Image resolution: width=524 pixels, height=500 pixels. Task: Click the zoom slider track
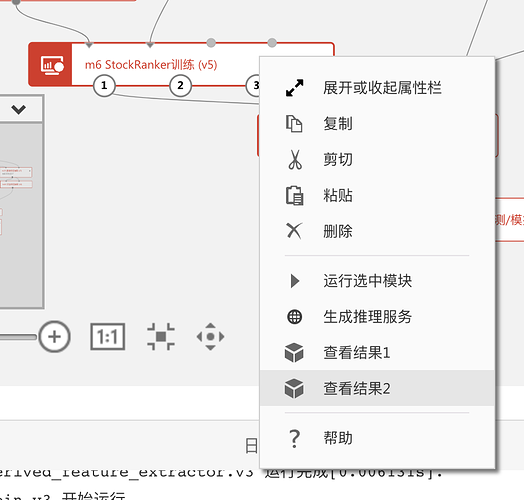coord(17,337)
